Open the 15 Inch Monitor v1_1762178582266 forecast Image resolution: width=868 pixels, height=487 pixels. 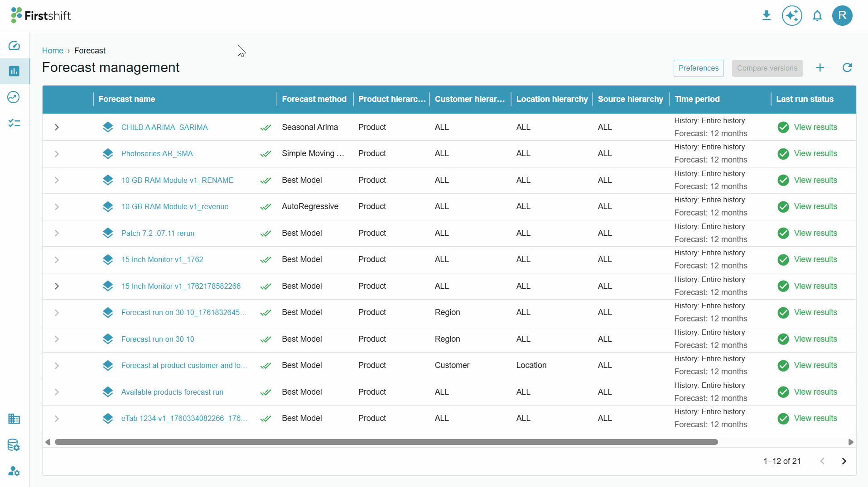pos(181,286)
